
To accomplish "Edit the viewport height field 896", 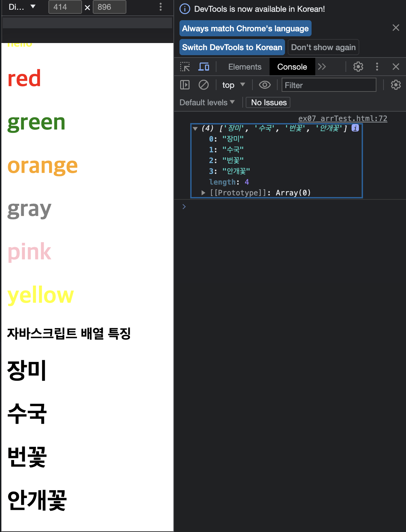I will 110,7.
